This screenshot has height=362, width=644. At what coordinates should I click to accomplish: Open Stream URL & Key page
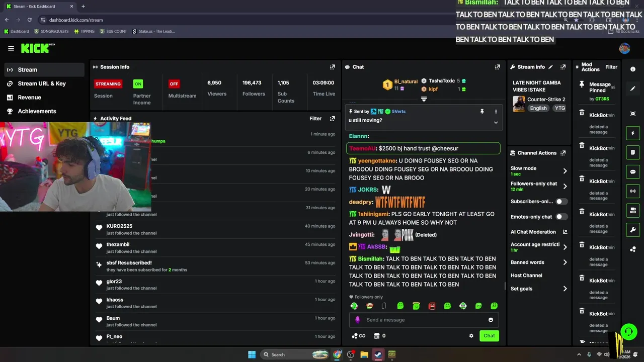point(44,83)
